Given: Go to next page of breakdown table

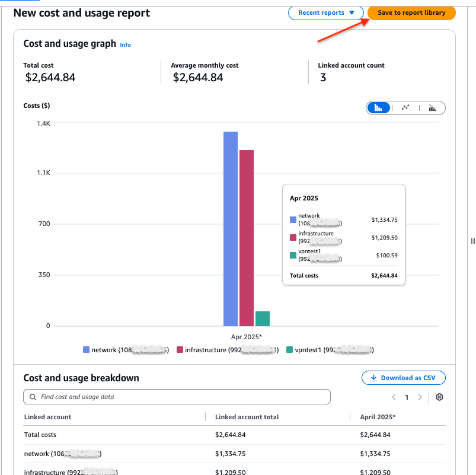Looking at the screenshot, I should coord(420,397).
